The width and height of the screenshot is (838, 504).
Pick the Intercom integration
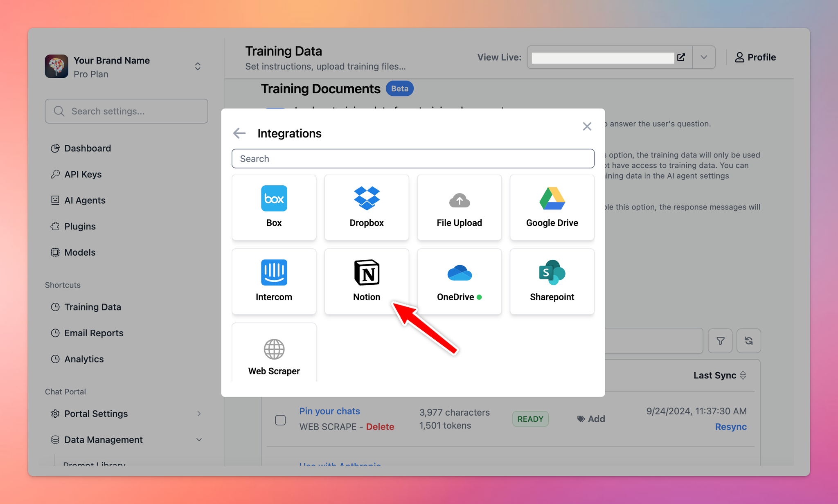pyautogui.click(x=274, y=281)
